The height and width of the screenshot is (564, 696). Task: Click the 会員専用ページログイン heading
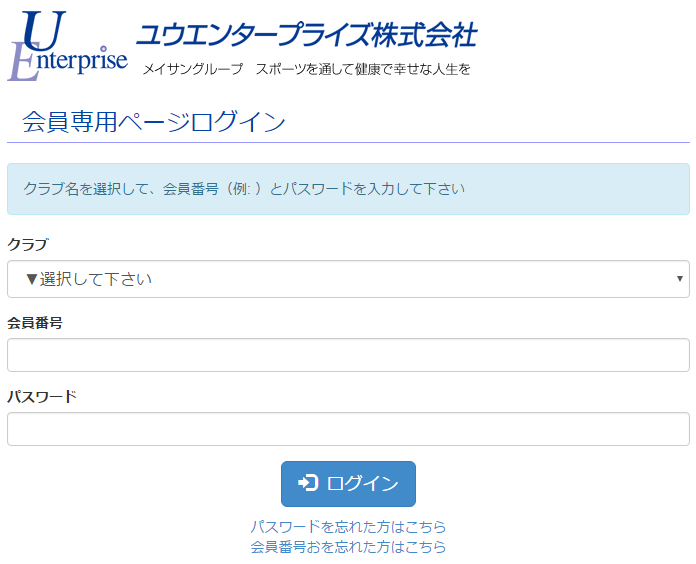pos(154,122)
